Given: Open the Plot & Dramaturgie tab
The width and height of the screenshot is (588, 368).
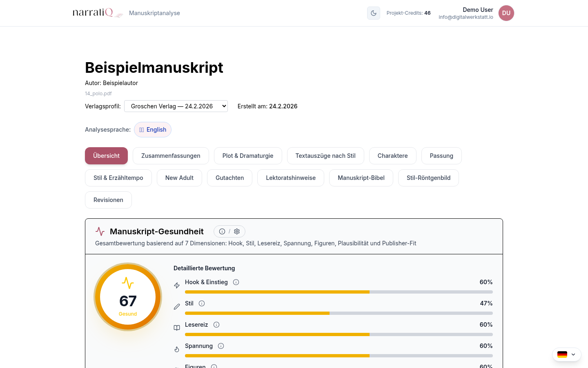Looking at the screenshot, I should tap(248, 156).
